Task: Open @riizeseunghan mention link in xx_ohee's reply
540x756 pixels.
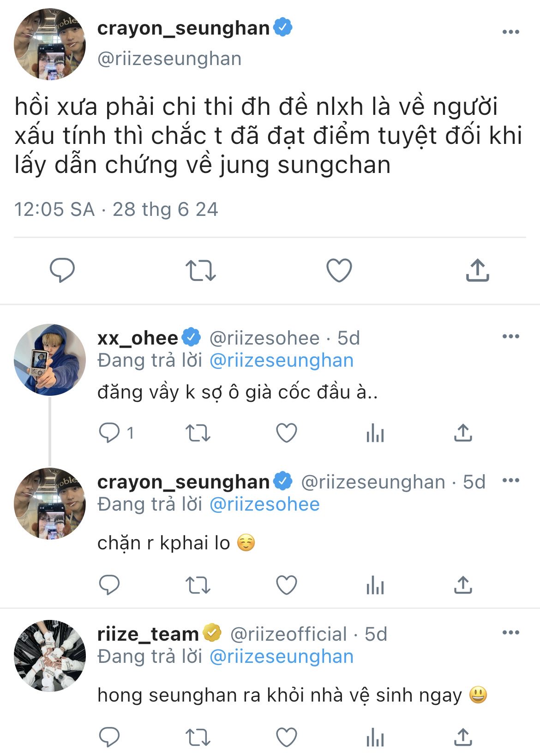Action: pos(282,360)
